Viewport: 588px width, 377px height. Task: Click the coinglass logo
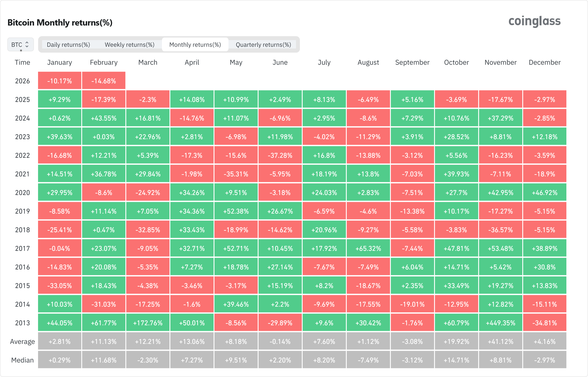click(x=534, y=21)
